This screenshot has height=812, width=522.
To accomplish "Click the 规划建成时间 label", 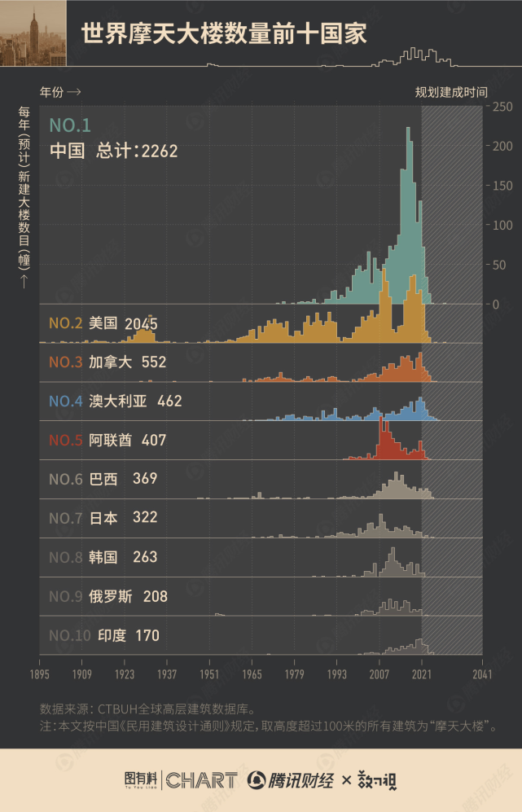I will coord(451,92).
